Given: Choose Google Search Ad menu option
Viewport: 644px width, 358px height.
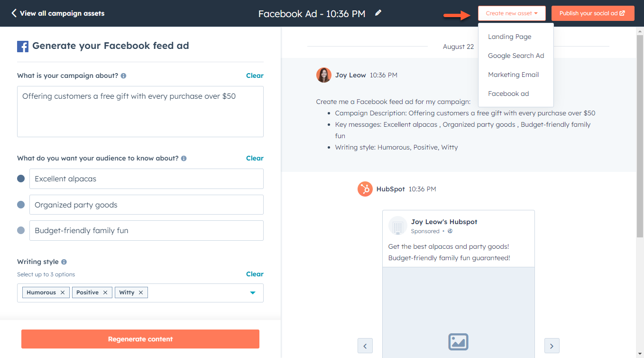Looking at the screenshot, I should click(516, 56).
